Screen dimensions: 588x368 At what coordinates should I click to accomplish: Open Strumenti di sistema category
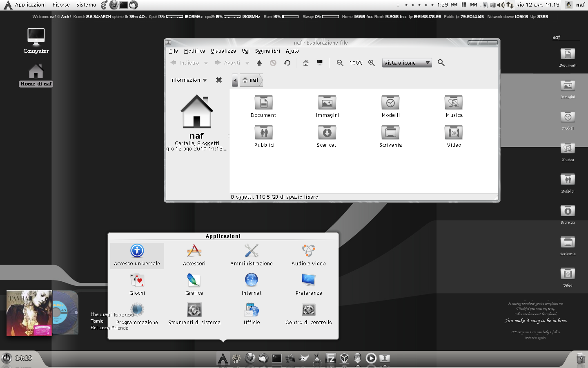[x=194, y=314]
